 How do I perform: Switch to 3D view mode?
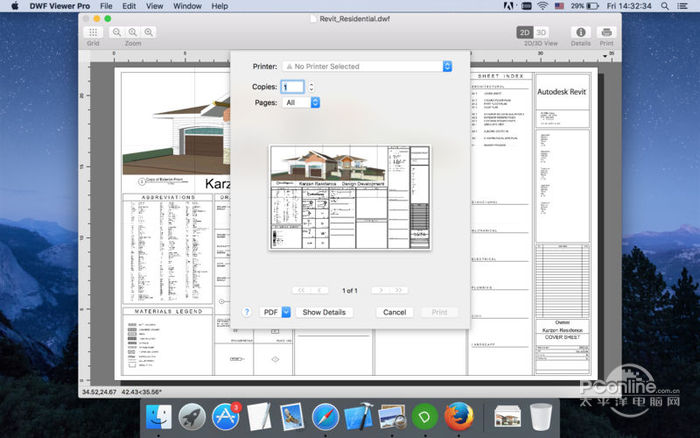tap(541, 32)
